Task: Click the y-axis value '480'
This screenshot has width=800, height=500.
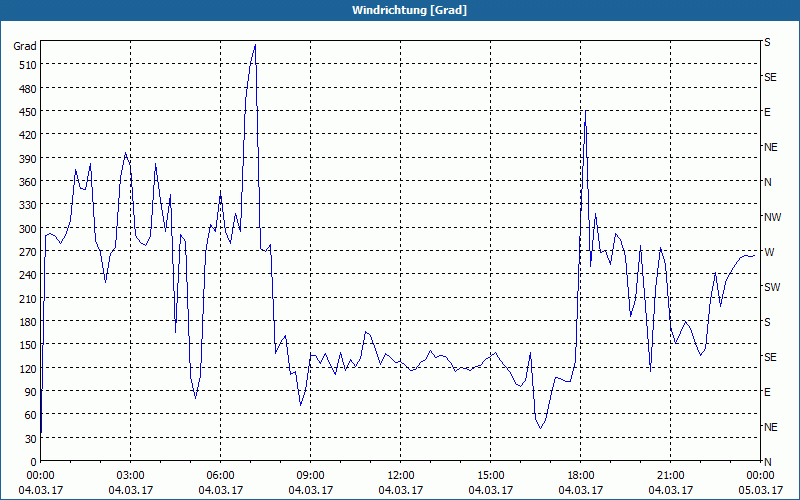Action: (x=29, y=89)
